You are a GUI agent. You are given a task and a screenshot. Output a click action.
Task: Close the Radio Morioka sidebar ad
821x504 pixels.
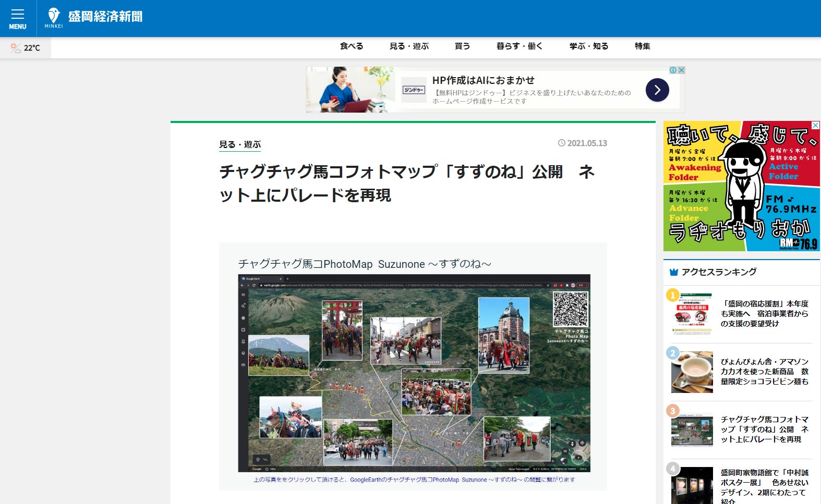[815, 126]
